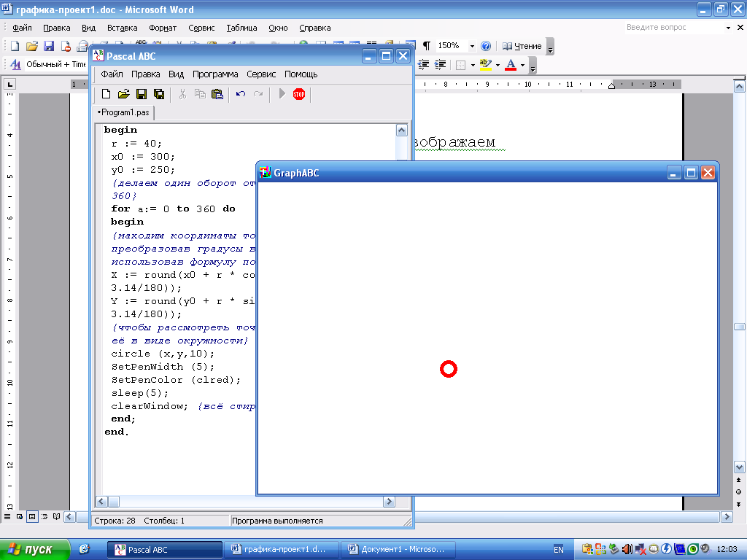Save all files in Pascal ABC toolbar

pyautogui.click(x=159, y=94)
